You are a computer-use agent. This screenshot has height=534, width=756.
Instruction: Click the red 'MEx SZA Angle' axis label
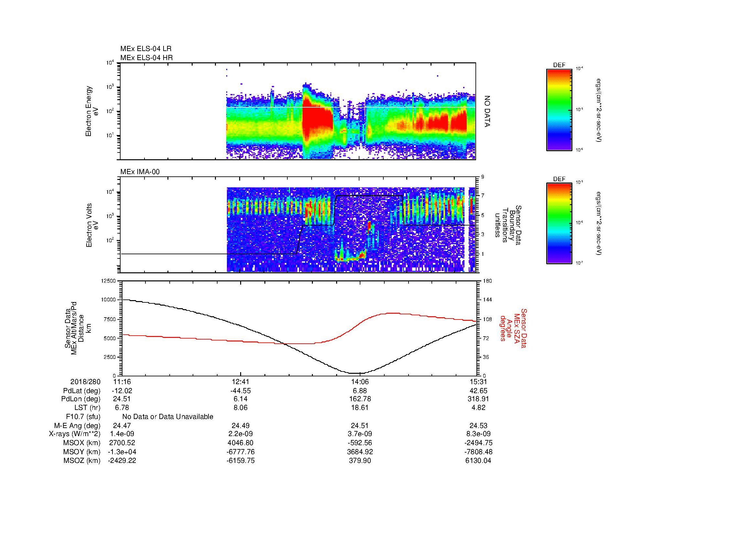click(513, 328)
